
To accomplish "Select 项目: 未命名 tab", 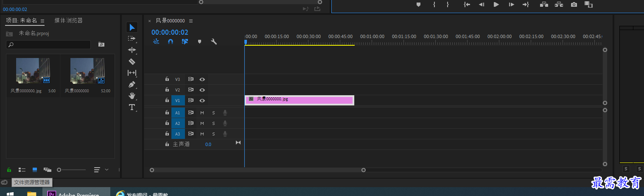I will click(x=22, y=20).
